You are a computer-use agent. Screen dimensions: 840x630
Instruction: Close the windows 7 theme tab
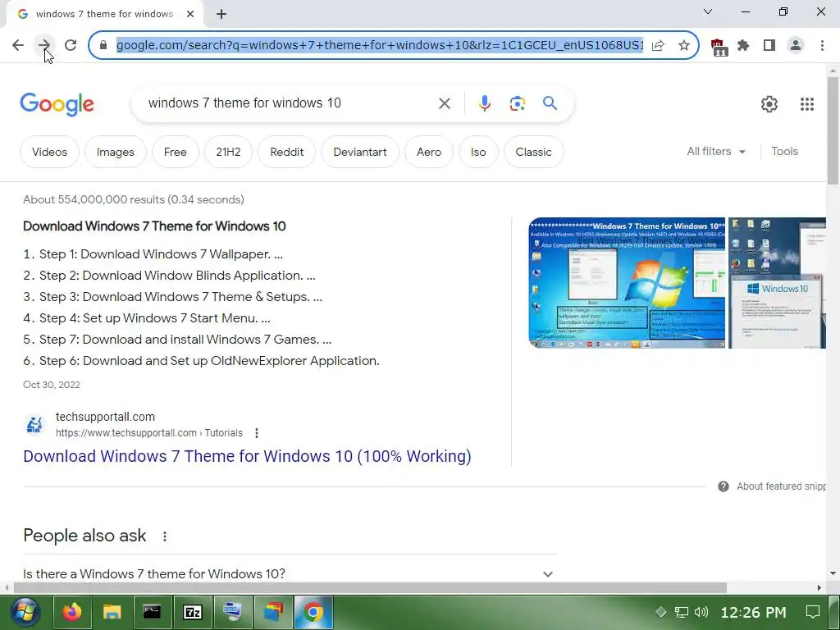[190, 14]
